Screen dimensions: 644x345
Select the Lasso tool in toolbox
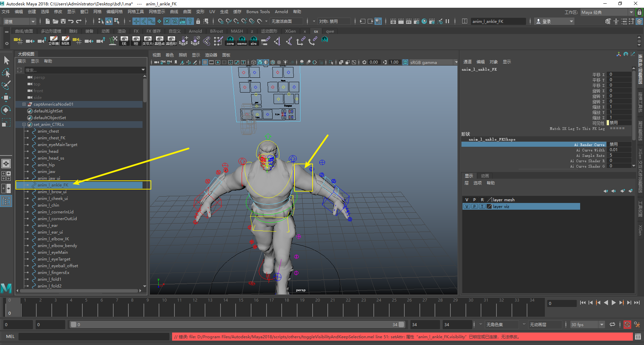coord(6,73)
